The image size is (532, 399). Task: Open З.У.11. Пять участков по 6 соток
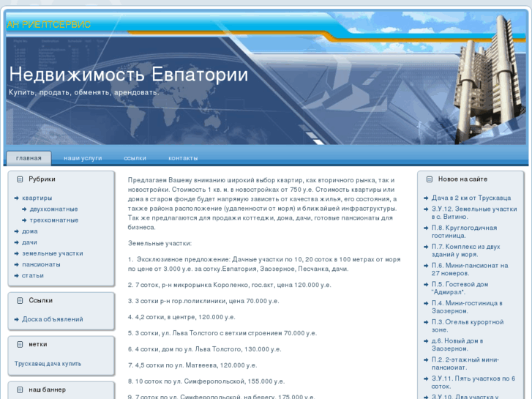(x=473, y=382)
